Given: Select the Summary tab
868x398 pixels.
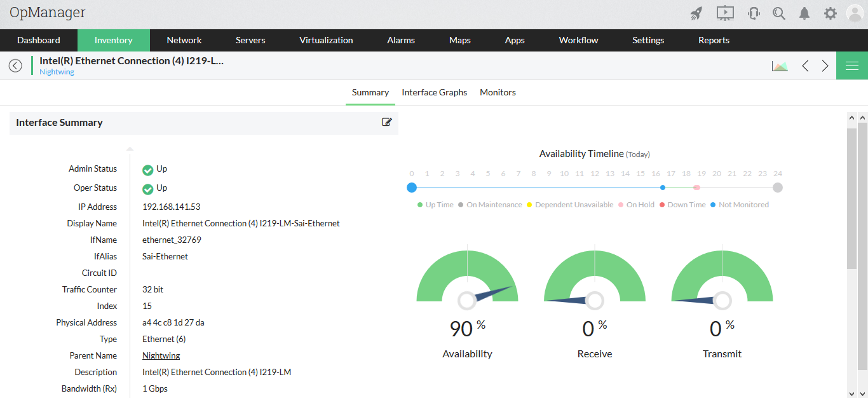Looking at the screenshot, I should coord(370,92).
